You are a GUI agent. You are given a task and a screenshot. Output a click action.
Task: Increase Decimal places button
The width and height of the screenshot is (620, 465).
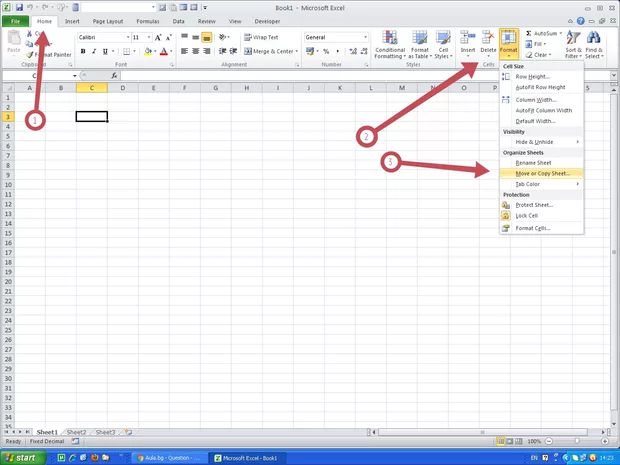click(353, 51)
